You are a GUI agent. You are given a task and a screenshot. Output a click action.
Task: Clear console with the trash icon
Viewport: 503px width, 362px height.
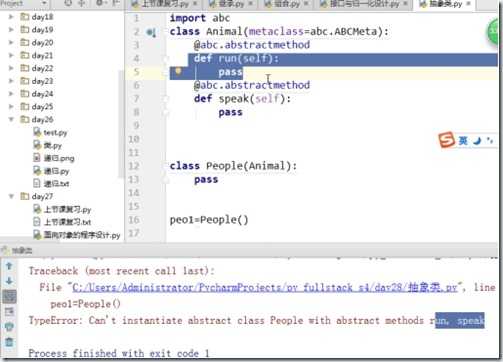pyautogui.click(x=9, y=342)
